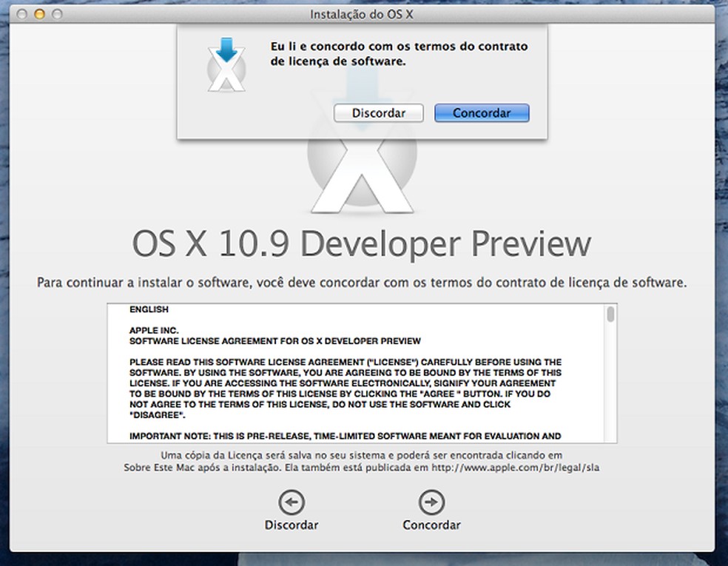Click the license line "SOFTWARE LICENSE AGREEMENT FOR OS X DEVELOPER PREVIEW"
The height and width of the screenshot is (566, 728).
tap(275, 341)
